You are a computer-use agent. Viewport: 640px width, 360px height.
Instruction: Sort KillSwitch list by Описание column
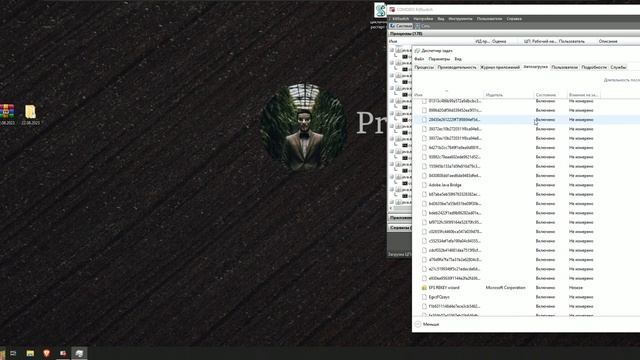[608, 41]
